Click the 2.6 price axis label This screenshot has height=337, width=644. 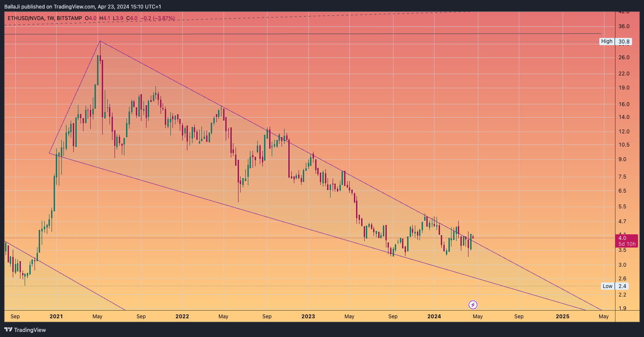[x=622, y=279]
